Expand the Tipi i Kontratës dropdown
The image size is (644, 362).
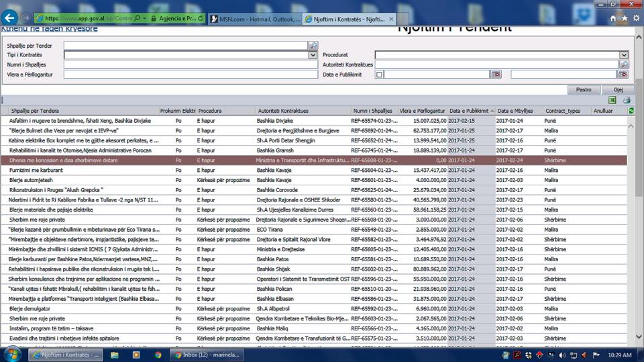point(313,55)
